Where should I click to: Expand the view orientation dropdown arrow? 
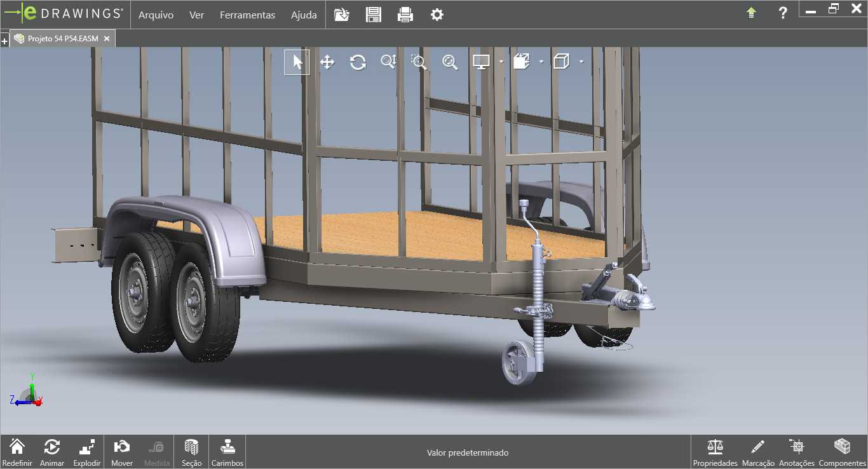pos(581,62)
